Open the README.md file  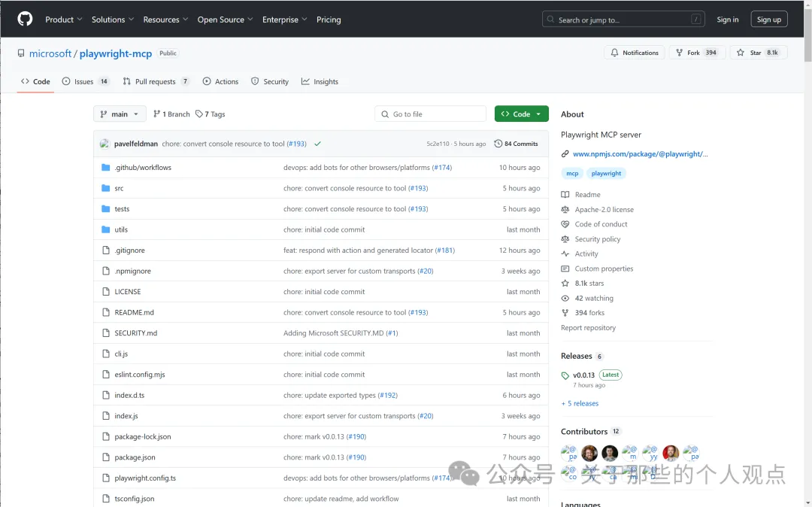point(134,312)
